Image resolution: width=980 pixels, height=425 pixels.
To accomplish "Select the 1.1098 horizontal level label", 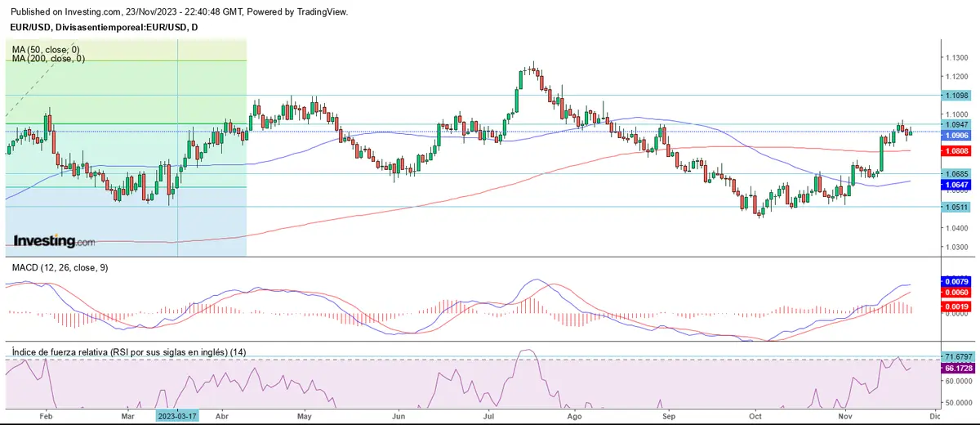I will coord(955,96).
